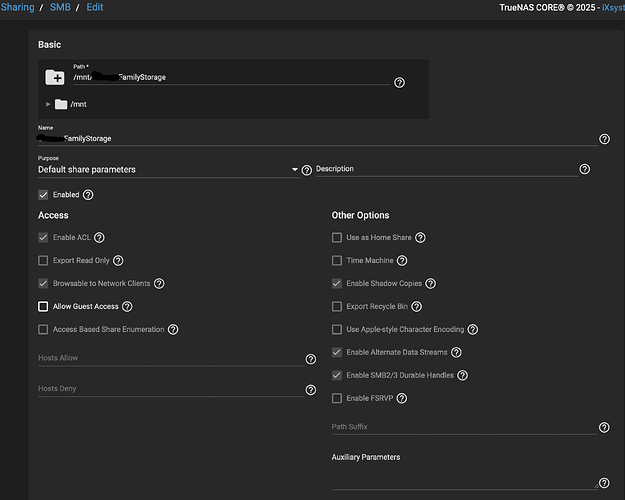Open help icon for Hosts Deny
625x500 pixels.
tap(311, 390)
